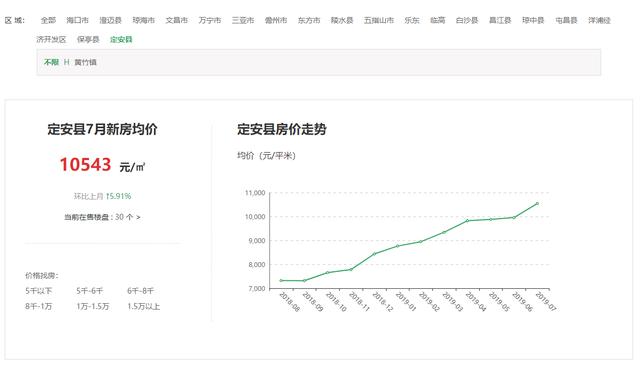Filter by 保亭县
Viewport: 640px width, 367px height.
click(x=88, y=40)
